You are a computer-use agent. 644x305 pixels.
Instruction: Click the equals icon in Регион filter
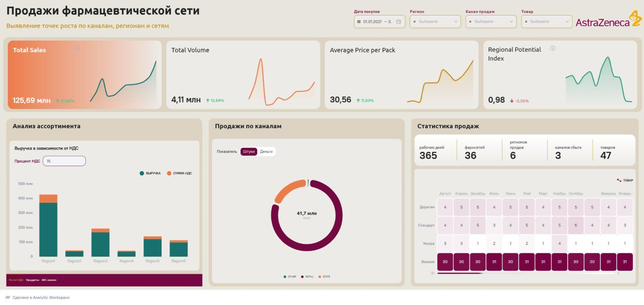(x=415, y=21)
